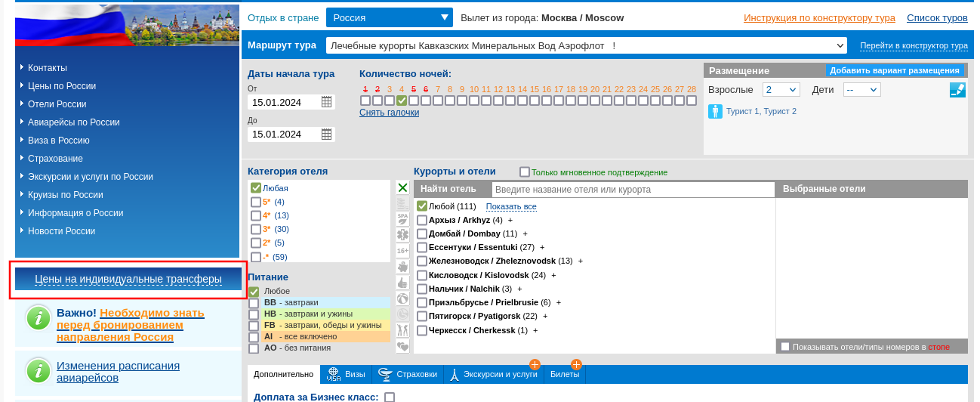Open 'Цены на индивидуальные трансферы' link
980x402 pixels.
coord(128,280)
